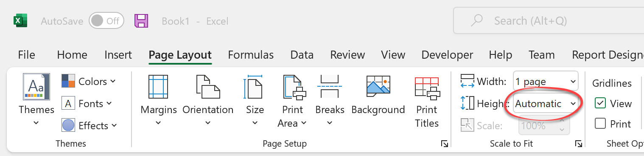This screenshot has width=644, height=156.
Task: Click the Scale to Fit group label
Action: tap(512, 144)
